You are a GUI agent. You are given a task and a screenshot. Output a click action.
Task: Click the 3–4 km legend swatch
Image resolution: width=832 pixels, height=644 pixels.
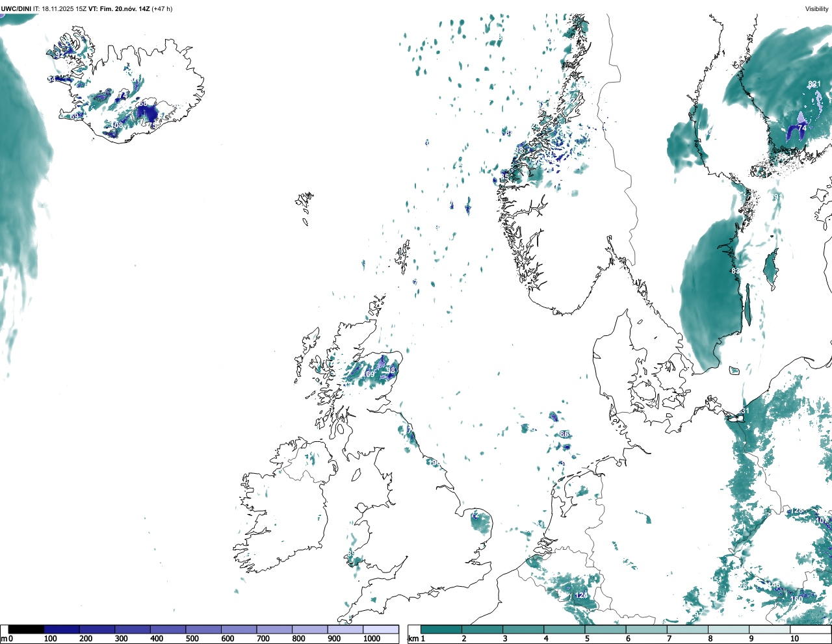click(x=523, y=630)
